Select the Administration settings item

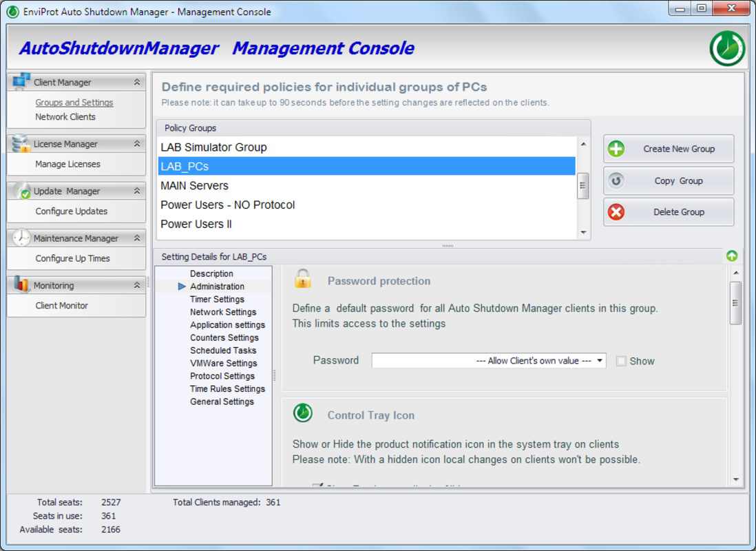tap(217, 286)
